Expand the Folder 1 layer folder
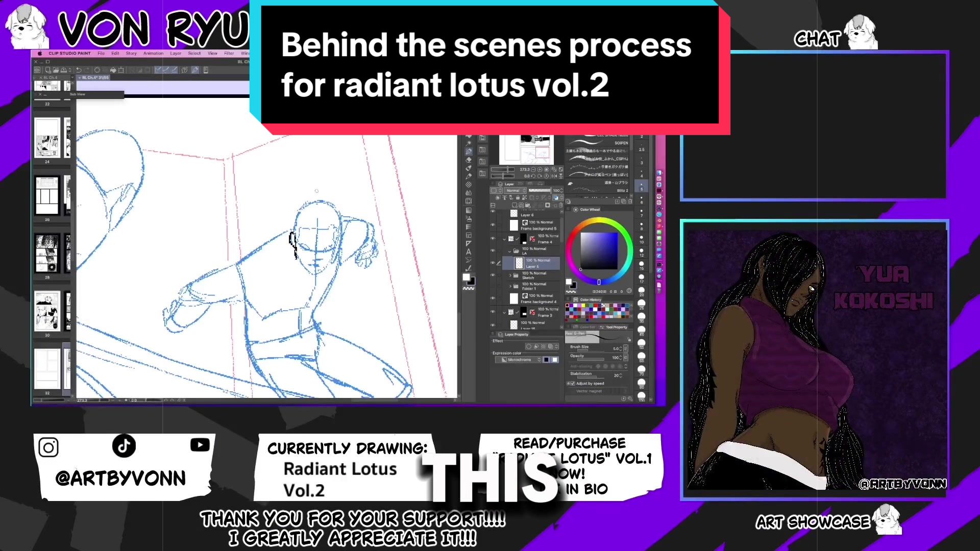 tap(510, 286)
